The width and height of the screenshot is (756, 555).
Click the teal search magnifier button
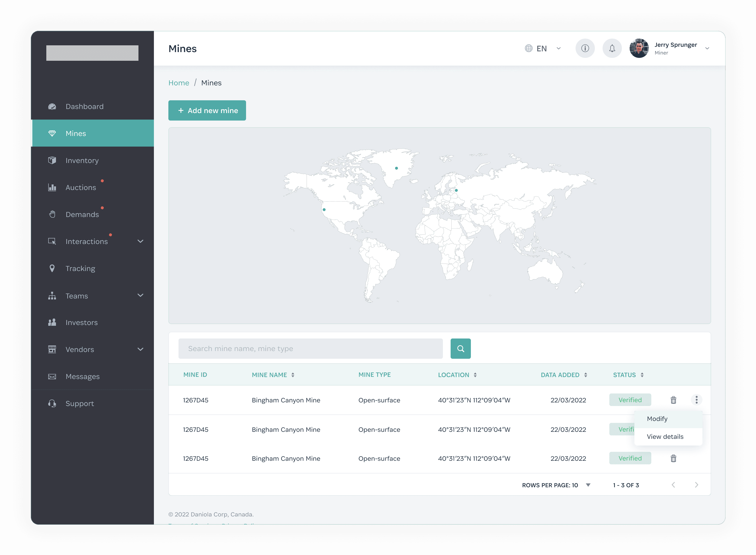pos(460,348)
